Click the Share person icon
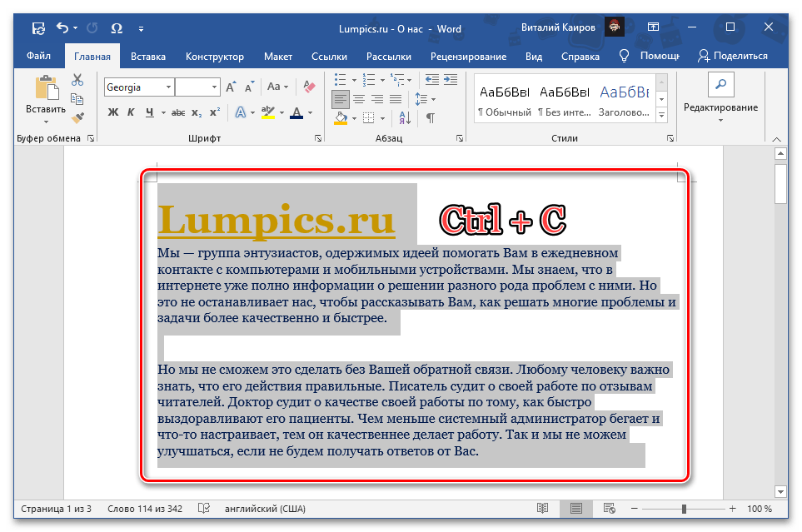This screenshot has width=802, height=532. pyautogui.click(x=704, y=56)
